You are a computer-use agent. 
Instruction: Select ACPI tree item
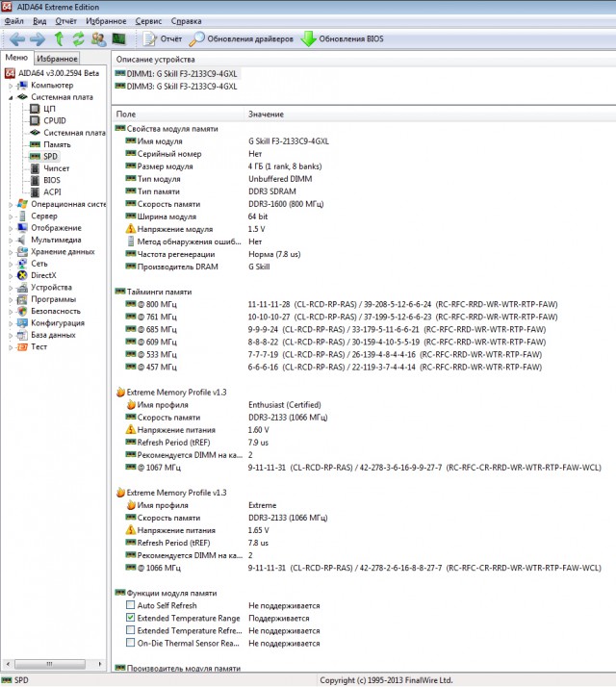point(45,191)
